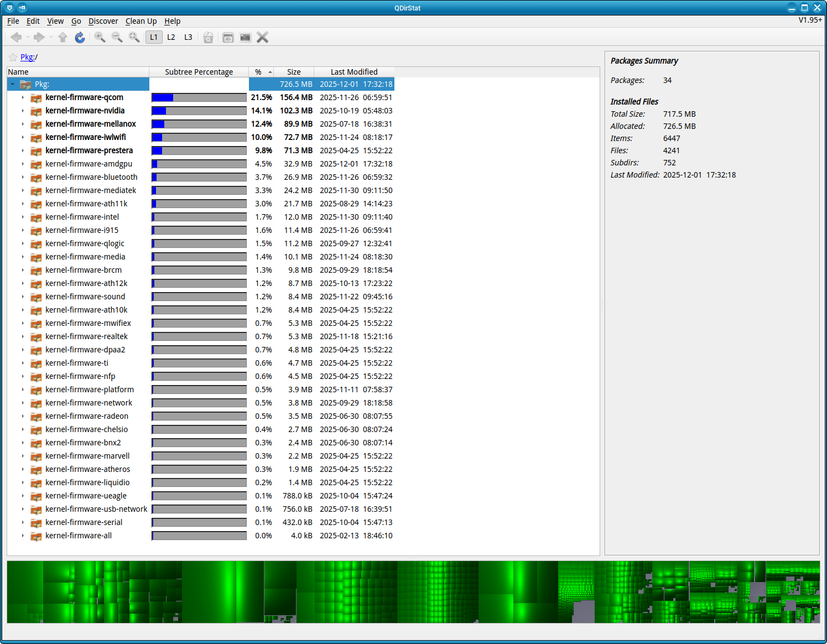
Task: Click the treemap Zoom Out icon
Action: [117, 37]
